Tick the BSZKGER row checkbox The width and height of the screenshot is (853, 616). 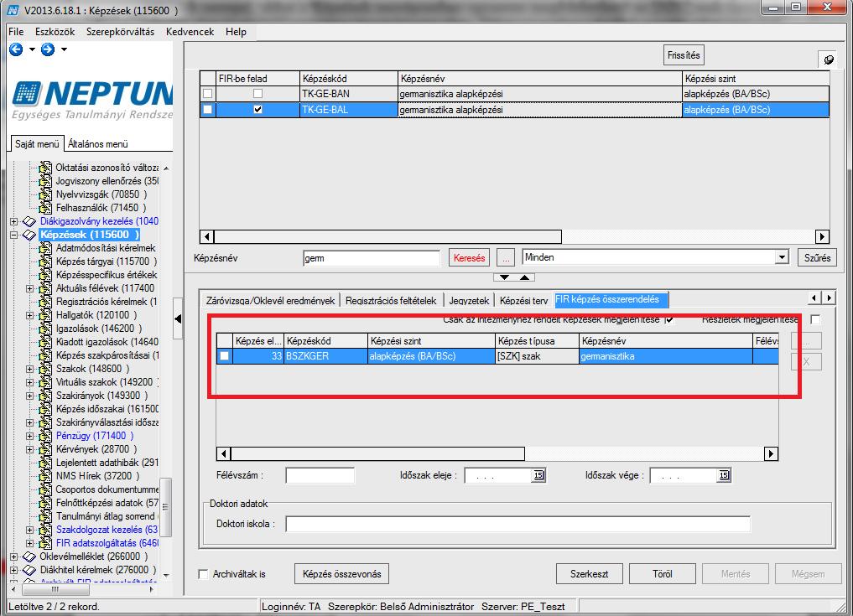click(x=224, y=356)
